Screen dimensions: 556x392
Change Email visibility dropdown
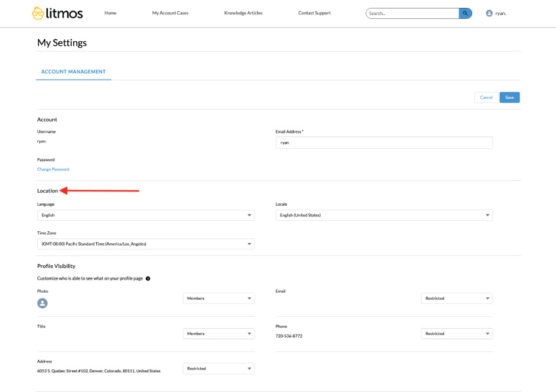click(x=457, y=299)
